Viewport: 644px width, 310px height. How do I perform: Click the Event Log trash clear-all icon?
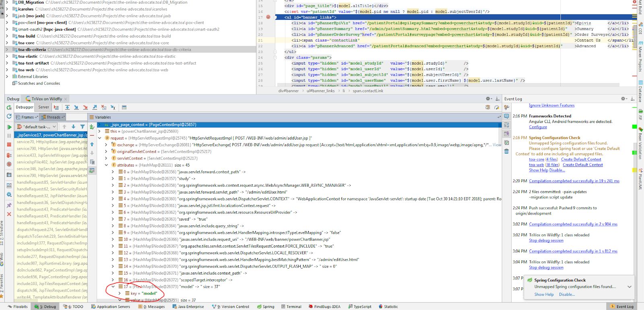pyautogui.click(x=507, y=152)
